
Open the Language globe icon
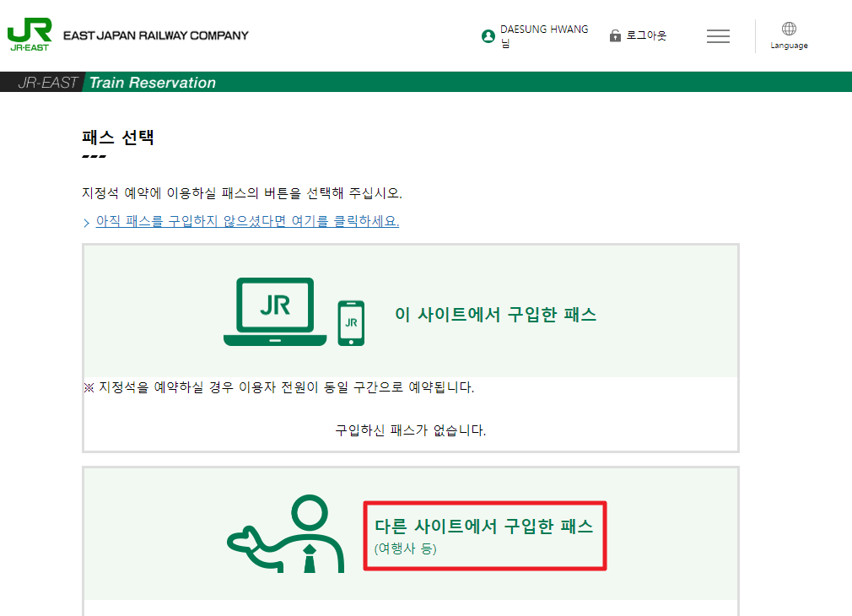click(789, 29)
